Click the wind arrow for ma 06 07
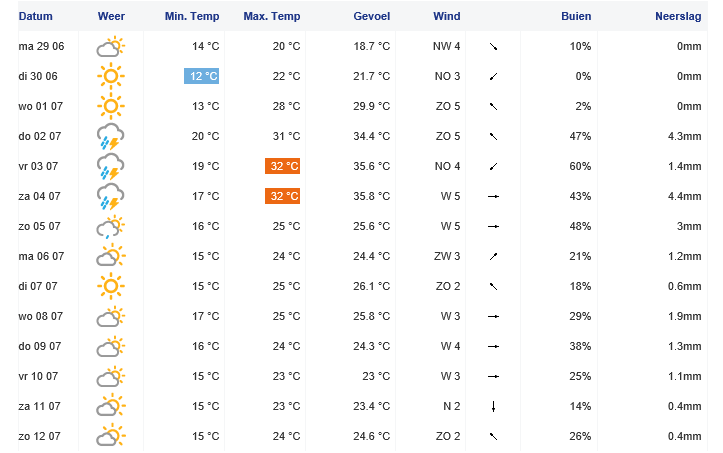723x453 pixels. [x=493, y=256]
